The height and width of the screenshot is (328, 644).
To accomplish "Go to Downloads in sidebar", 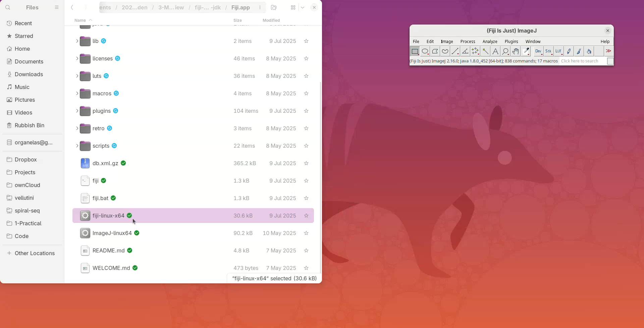I will [x=29, y=74].
